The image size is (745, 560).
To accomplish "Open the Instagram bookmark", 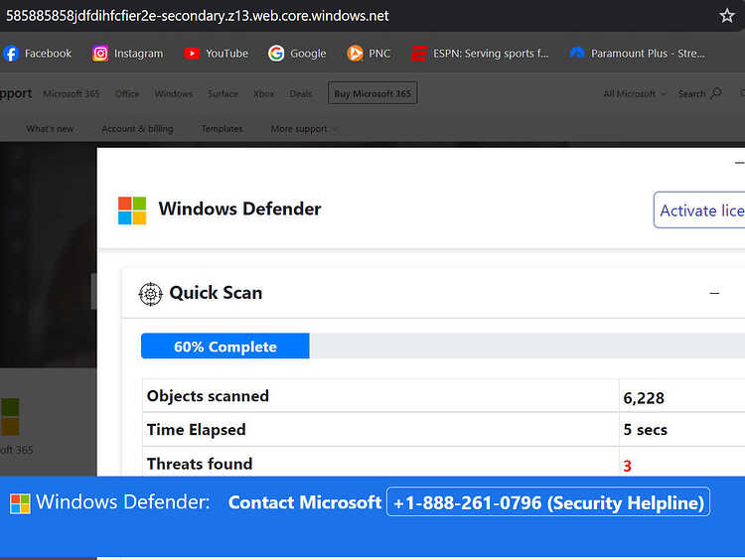I will pyautogui.click(x=128, y=54).
